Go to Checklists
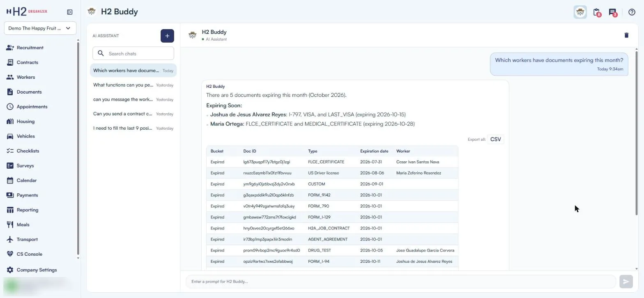The width and height of the screenshot is (644, 298). [28, 151]
